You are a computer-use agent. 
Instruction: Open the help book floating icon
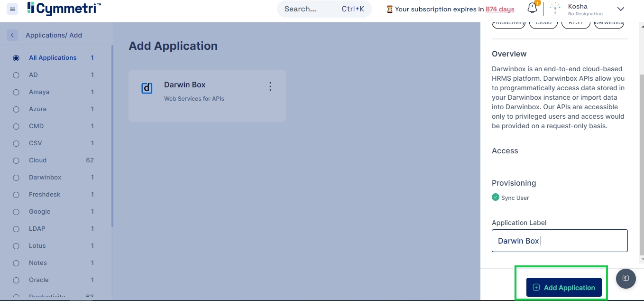point(626,278)
